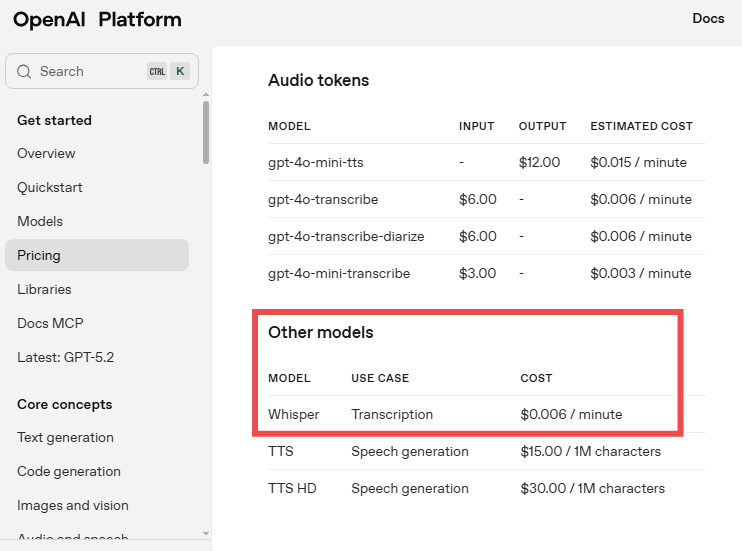Click the search magnifier icon
The image size is (742, 551).
click(x=24, y=71)
